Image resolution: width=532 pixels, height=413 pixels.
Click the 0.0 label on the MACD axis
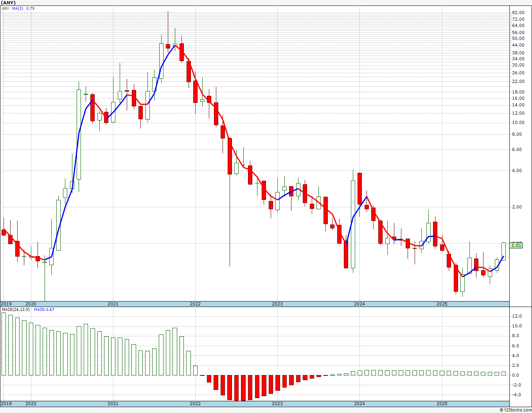point(516,375)
